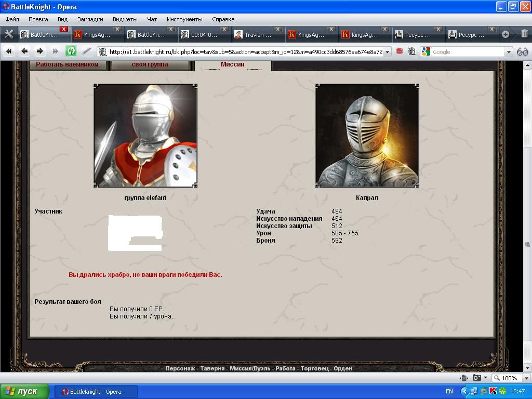532x399 pixels.
Task: Click the Миссия/Дуэль footer link
Action: (x=250, y=368)
